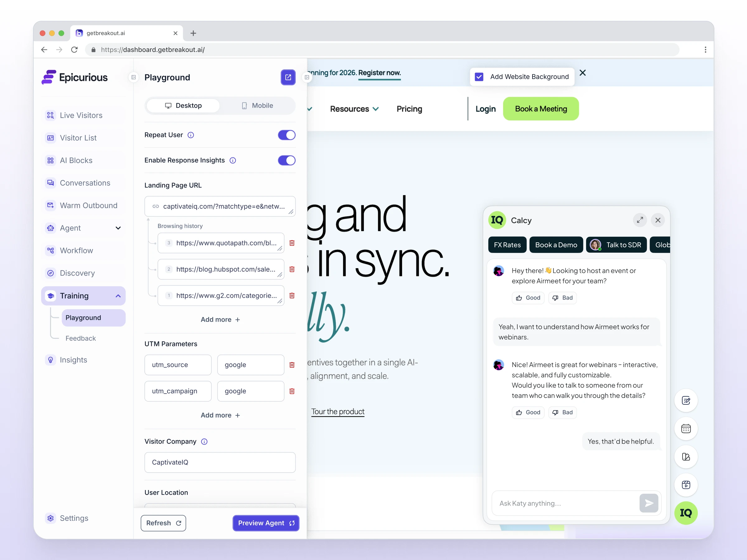
Task: Click the calendar icon on right rail
Action: coord(686,429)
